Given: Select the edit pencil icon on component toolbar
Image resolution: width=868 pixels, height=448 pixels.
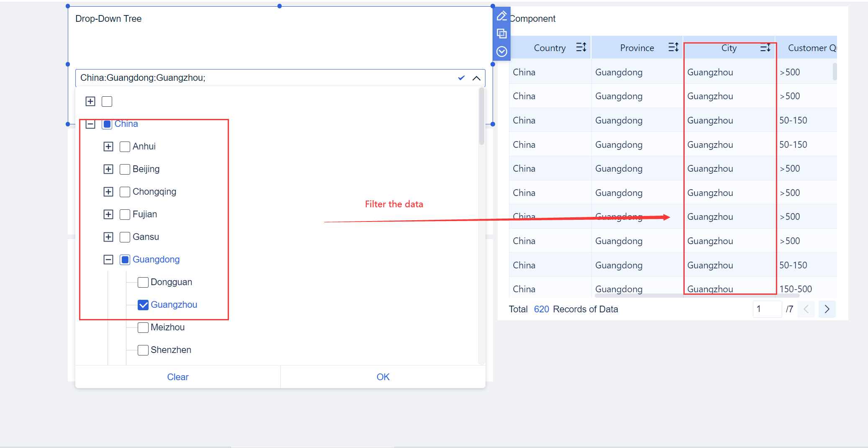Looking at the screenshot, I should click(x=502, y=15).
